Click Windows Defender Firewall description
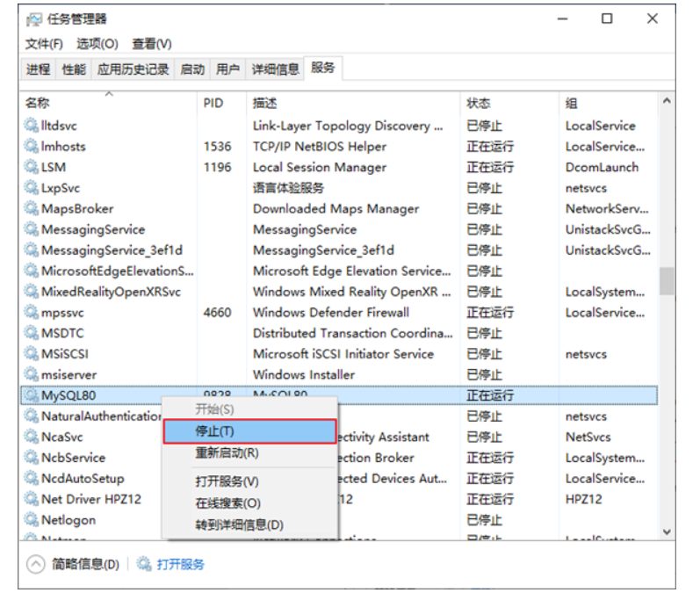This screenshot has height=600, width=700. (x=331, y=312)
